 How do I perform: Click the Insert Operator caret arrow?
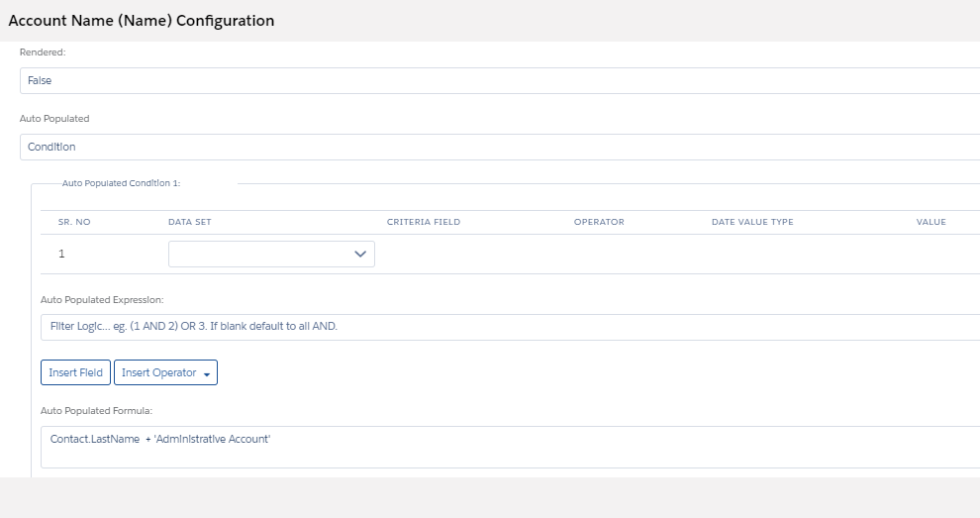pos(206,373)
